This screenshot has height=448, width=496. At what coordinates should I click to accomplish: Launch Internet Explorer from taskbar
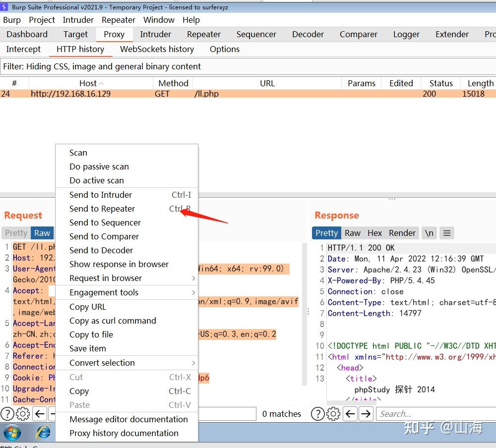click(x=44, y=432)
